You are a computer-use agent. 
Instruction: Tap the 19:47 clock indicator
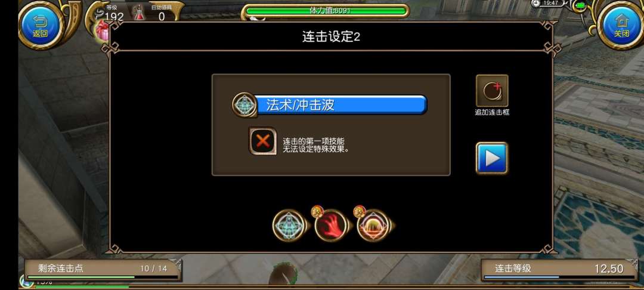(550, 4)
